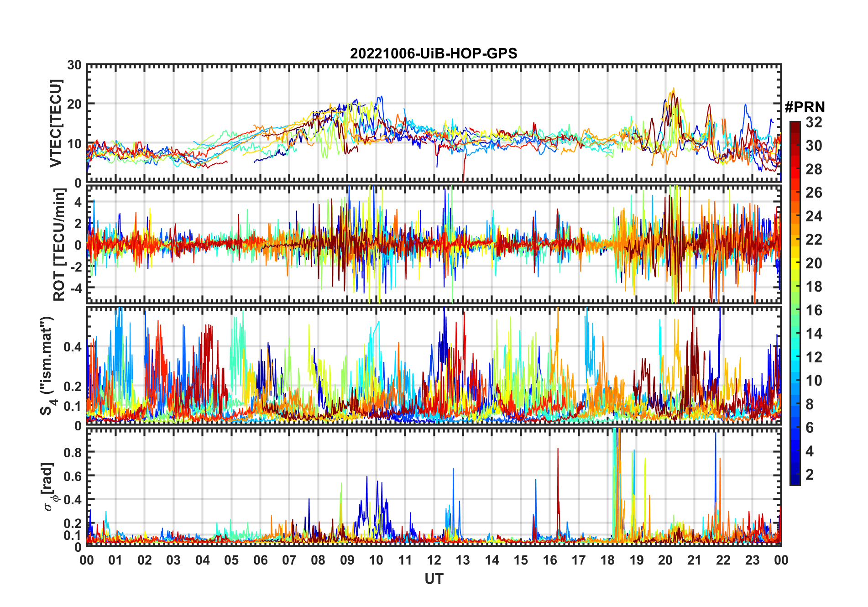Screen dimensions: 868x607
Task: Click VTEC y-axis tick label 20
Action: [x=74, y=105]
